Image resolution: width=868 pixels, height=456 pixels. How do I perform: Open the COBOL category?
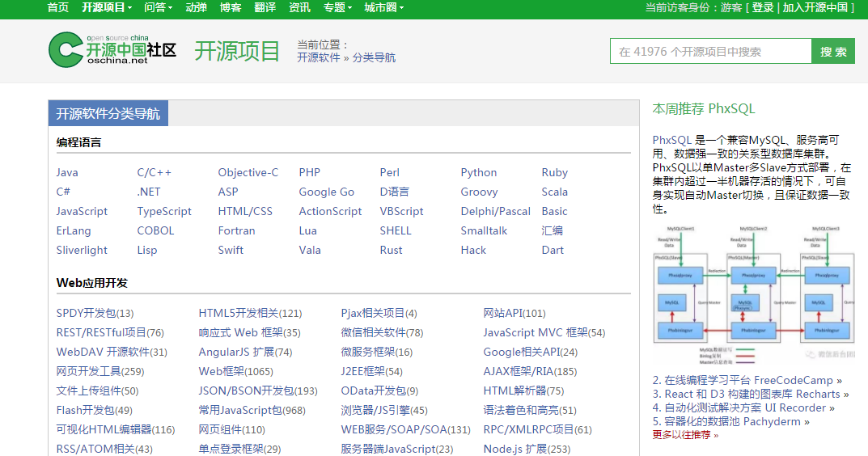click(x=155, y=230)
